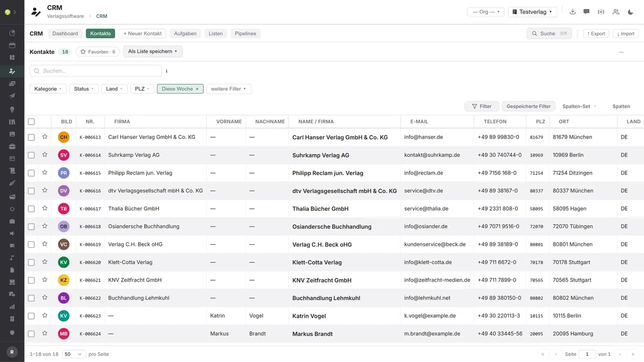Check the Suhrkamp Verlag AG row checkbox
This screenshot has width=644, height=362.
(31, 155)
